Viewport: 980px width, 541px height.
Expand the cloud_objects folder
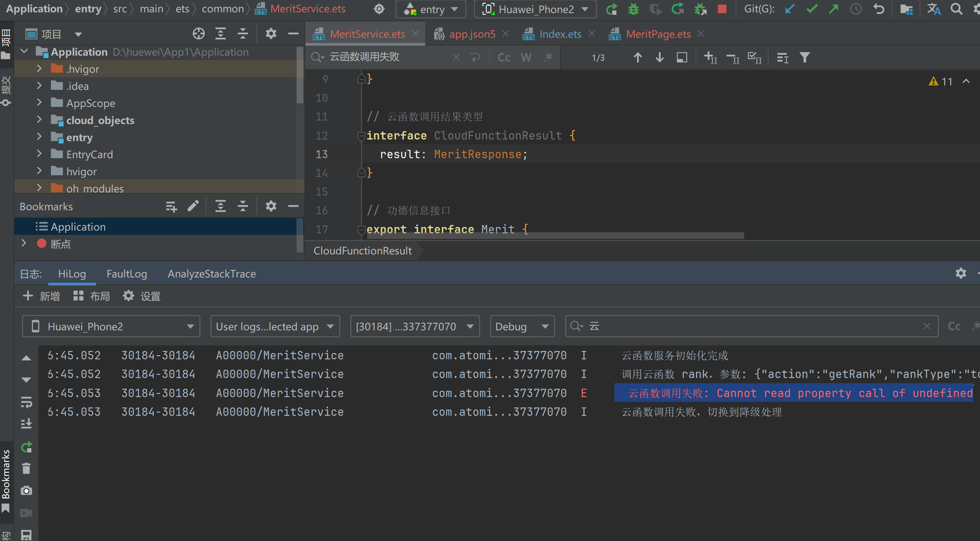(39, 120)
